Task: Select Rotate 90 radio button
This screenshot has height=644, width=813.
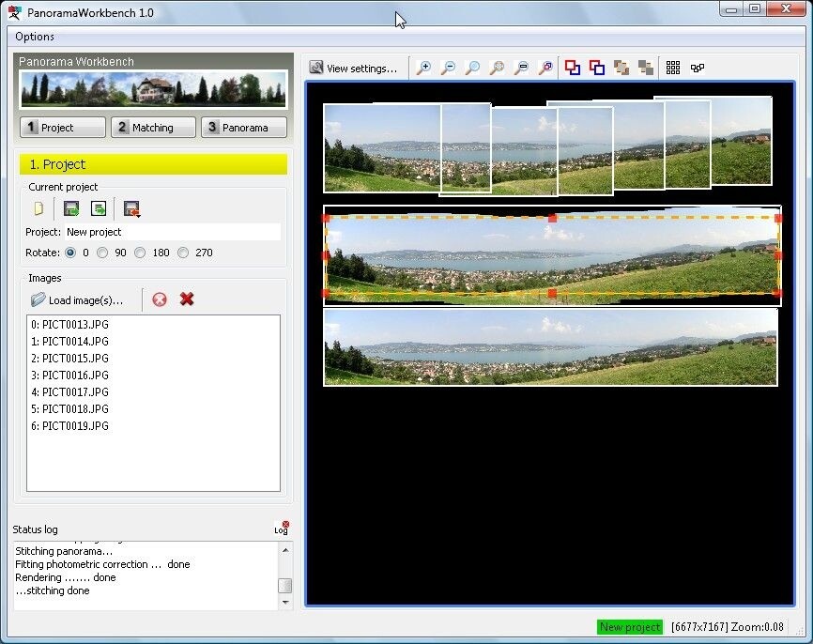Action: 102,253
